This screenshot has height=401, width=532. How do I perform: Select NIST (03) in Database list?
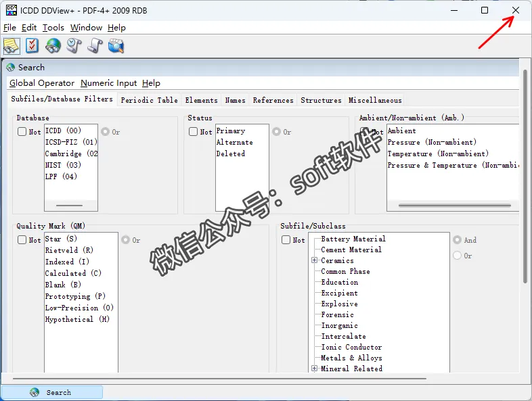pyautogui.click(x=63, y=165)
